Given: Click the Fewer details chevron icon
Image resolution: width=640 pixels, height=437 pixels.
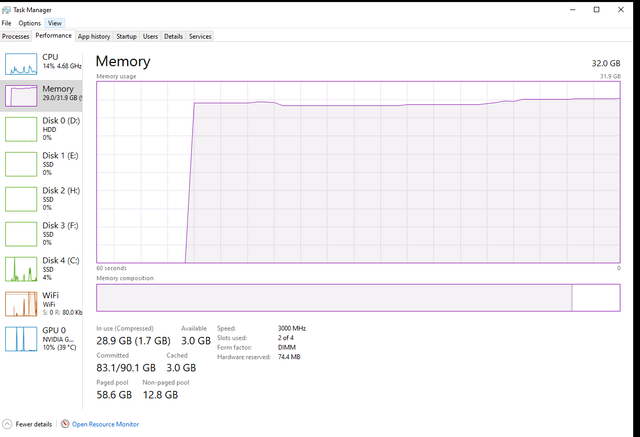Looking at the screenshot, I should 7,424.
